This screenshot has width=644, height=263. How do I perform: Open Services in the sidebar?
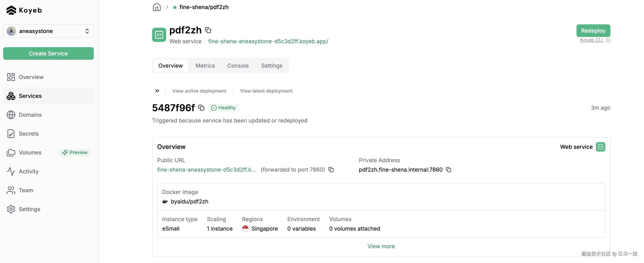(48, 96)
